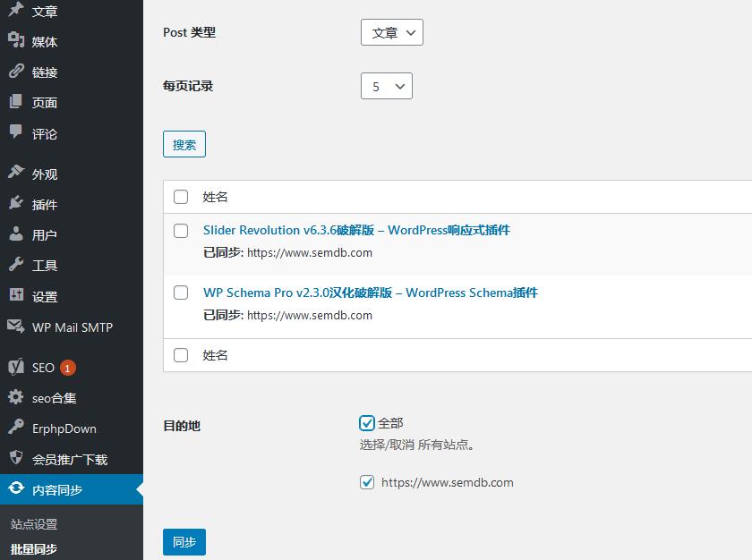Open the 站点设置 submenu item

[34, 524]
